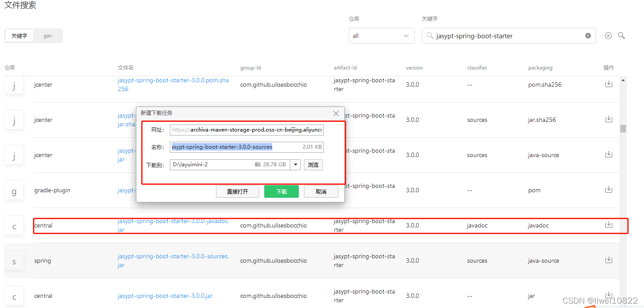Close the new download task dialog
Image resolution: width=644 pixels, height=308 pixels.
click(x=336, y=114)
